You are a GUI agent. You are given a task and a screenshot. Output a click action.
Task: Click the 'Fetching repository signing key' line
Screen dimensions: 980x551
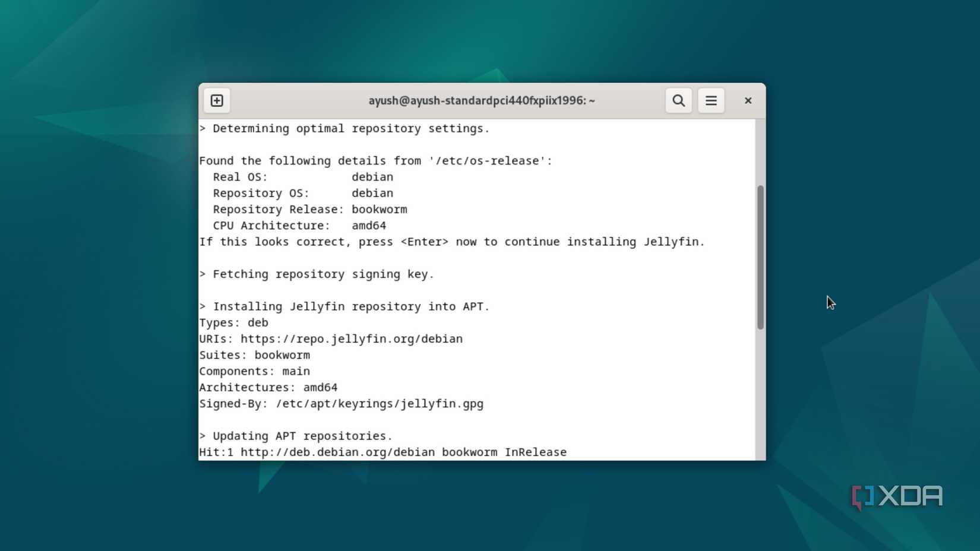(317, 274)
